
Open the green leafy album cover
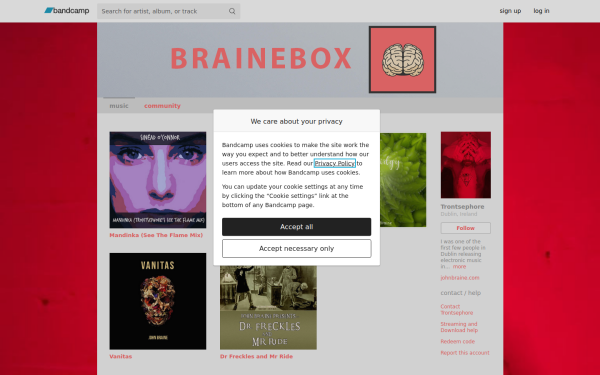[x=403, y=180]
